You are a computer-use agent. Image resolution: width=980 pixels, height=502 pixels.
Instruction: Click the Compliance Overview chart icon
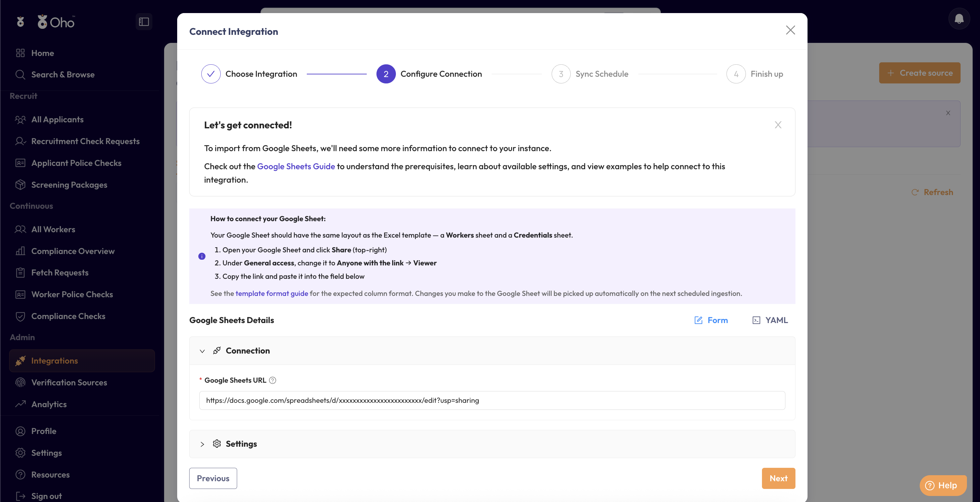(x=20, y=251)
